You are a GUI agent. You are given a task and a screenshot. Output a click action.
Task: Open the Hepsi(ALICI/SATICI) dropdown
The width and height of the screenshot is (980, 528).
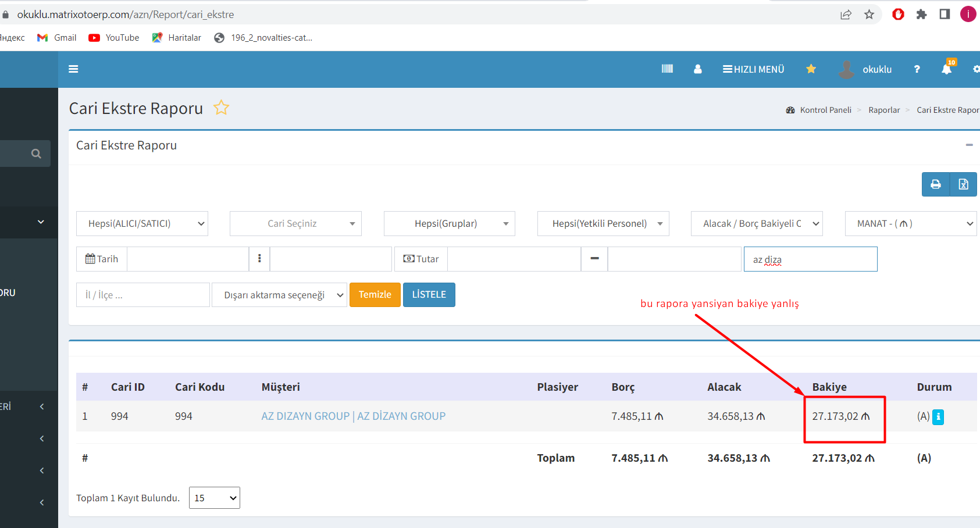click(x=142, y=224)
